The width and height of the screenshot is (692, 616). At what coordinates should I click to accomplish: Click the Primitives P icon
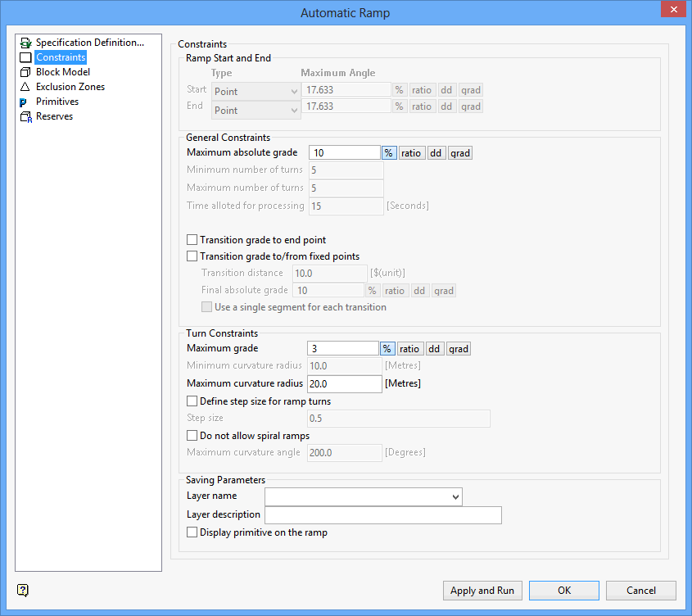(23, 102)
